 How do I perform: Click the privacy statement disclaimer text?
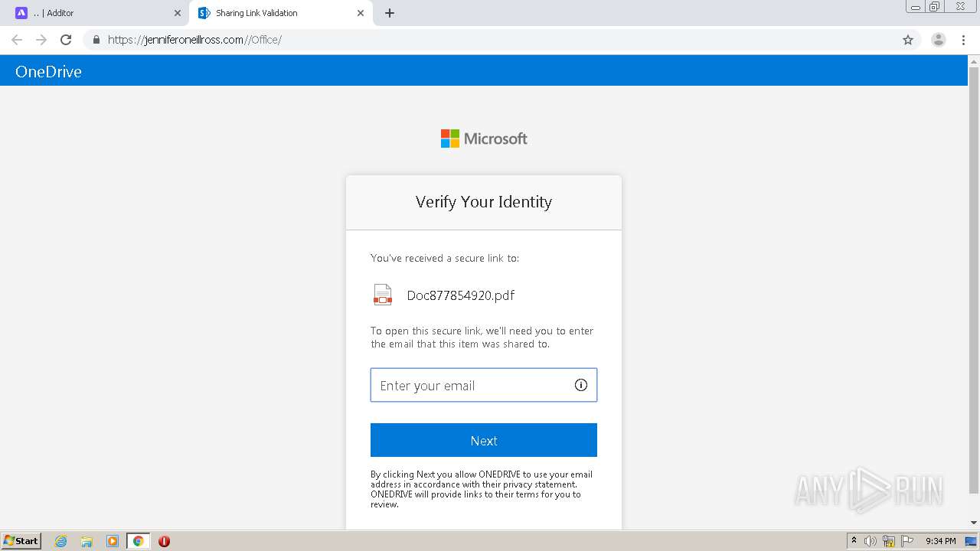click(482, 489)
